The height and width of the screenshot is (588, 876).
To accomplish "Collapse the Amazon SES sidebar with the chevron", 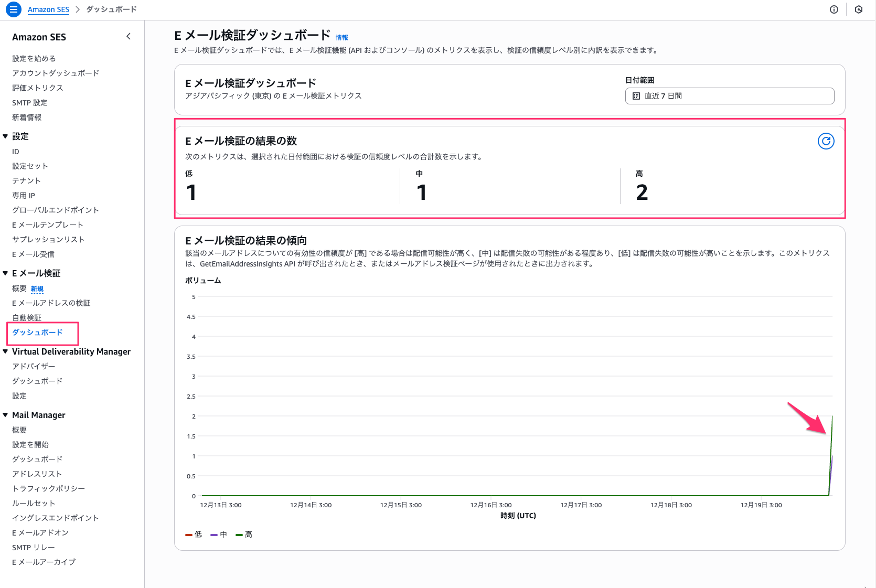I will coord(129,36).
